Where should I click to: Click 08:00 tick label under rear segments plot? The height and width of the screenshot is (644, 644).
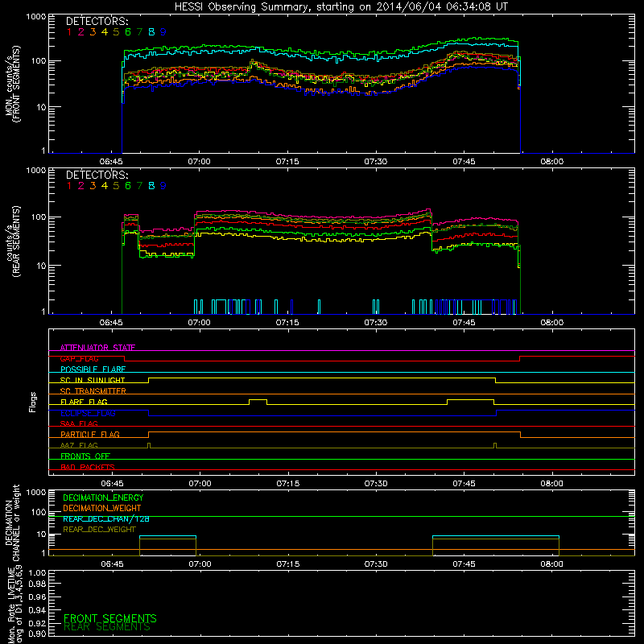click(x=551, y=323)
